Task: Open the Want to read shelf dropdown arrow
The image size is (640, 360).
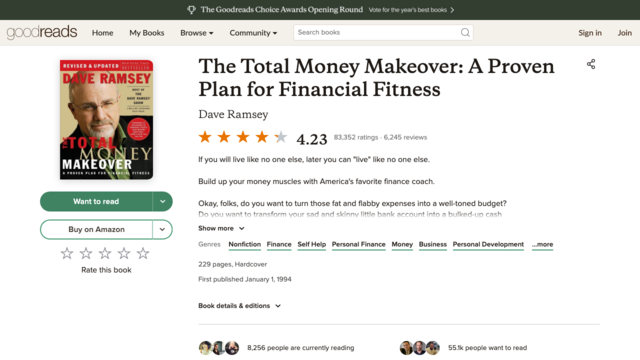Action: coord(162,202)
